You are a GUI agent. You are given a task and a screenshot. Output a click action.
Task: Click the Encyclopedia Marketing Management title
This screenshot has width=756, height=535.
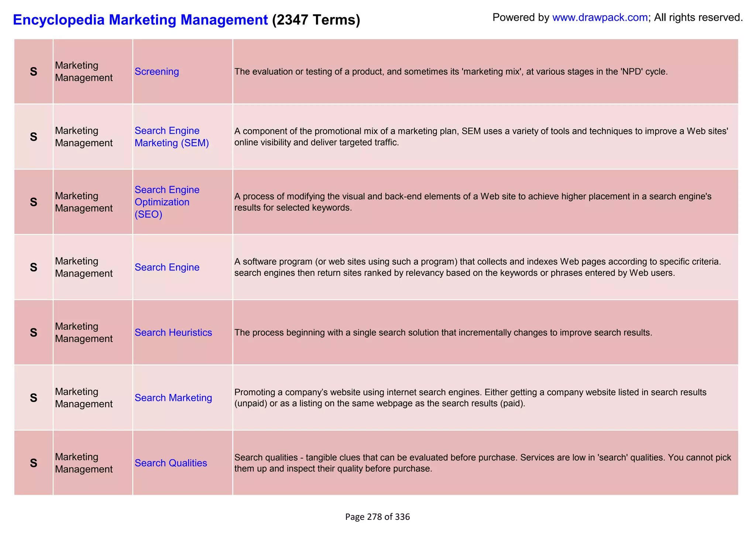click(140, 20)
